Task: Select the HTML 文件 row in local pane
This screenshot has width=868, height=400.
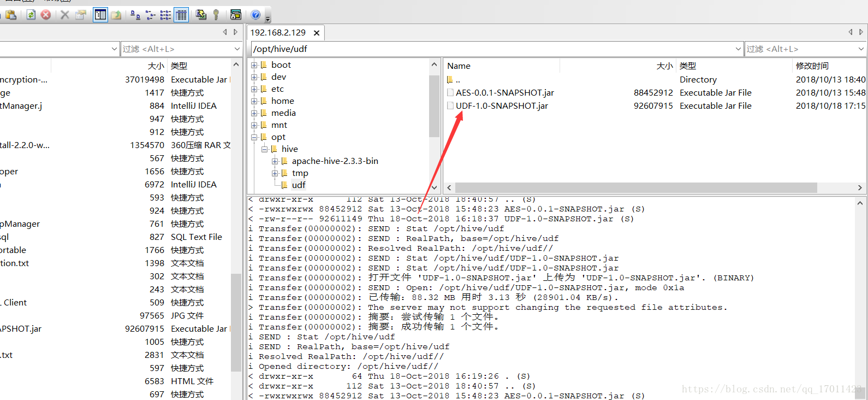Action: (x=115, y=381)
